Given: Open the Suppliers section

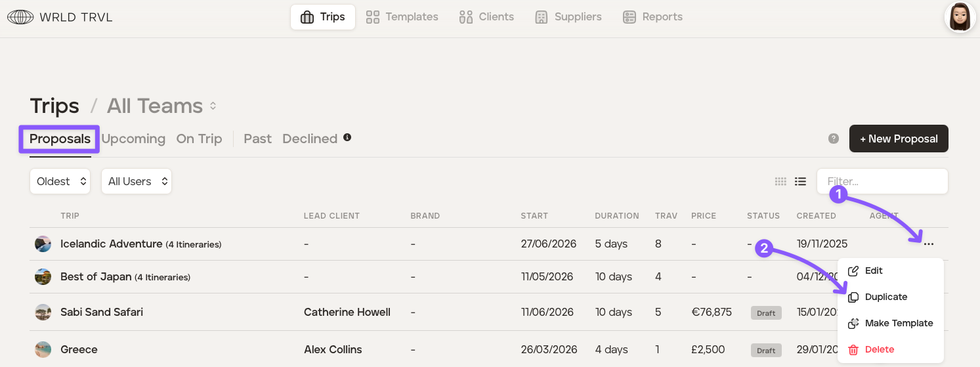Looking at the screenshot, I should [x=568, y=17].
